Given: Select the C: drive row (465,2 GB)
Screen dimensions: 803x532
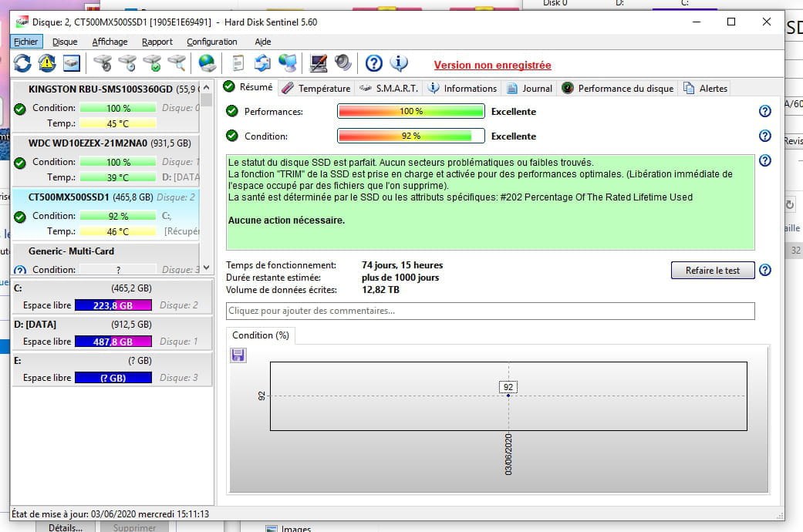Looking at the screenshot, I should pos(112,296).
